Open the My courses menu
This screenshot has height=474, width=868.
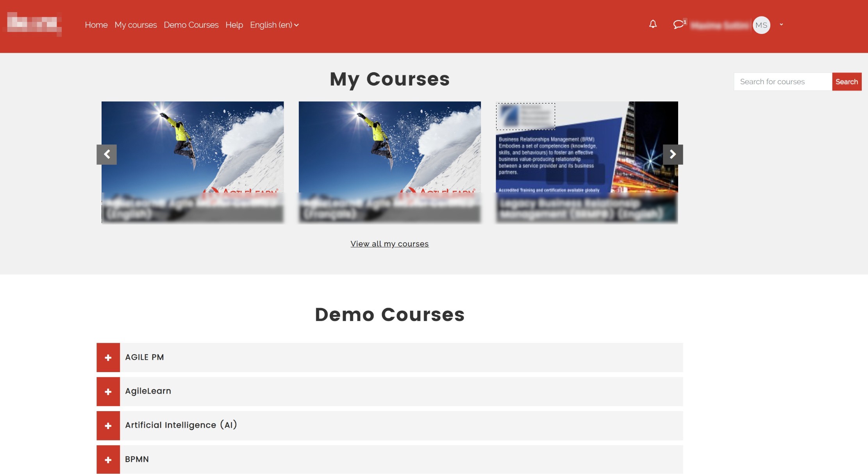(136, 25)
